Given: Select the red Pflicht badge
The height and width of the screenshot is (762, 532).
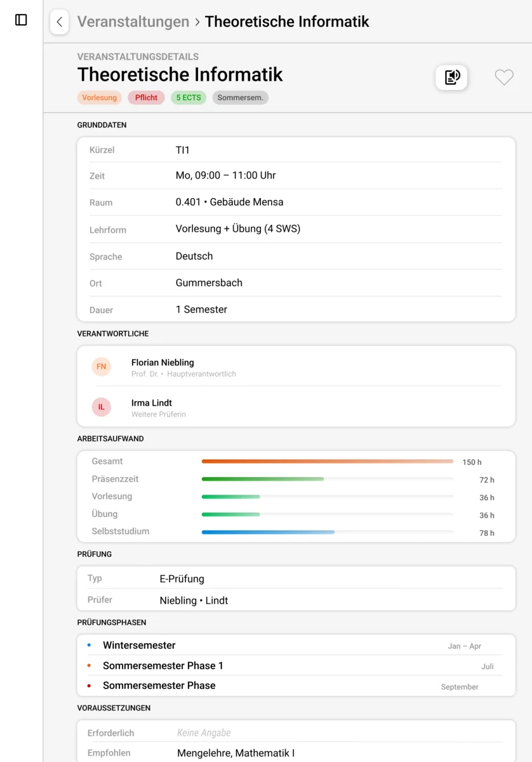Looking at the screenshot, I should coord(146,98).
